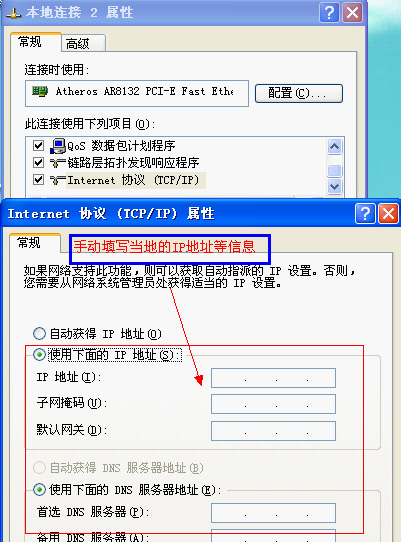Click the items list scrollbar thumb

tap(334, 170)
